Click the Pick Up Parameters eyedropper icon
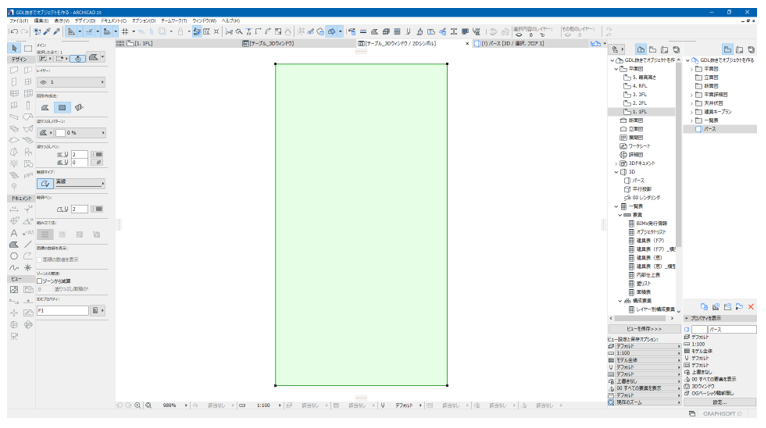This screenshot has width=766, height=428. pos(47,32)
